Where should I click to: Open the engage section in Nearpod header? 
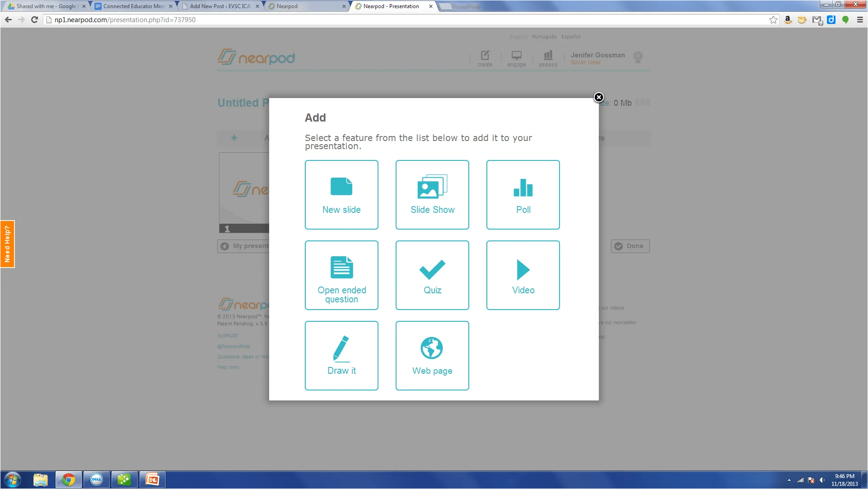tap(516, 59)
